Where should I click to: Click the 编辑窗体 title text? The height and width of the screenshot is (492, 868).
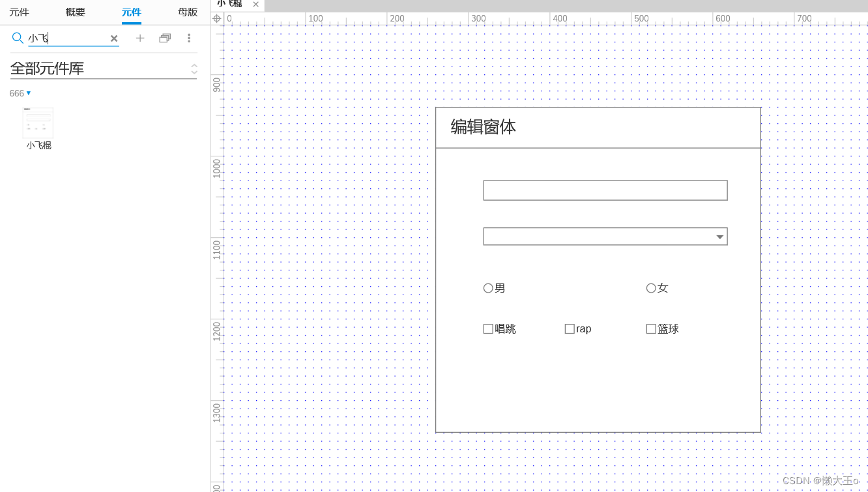(x=483, y=127)
